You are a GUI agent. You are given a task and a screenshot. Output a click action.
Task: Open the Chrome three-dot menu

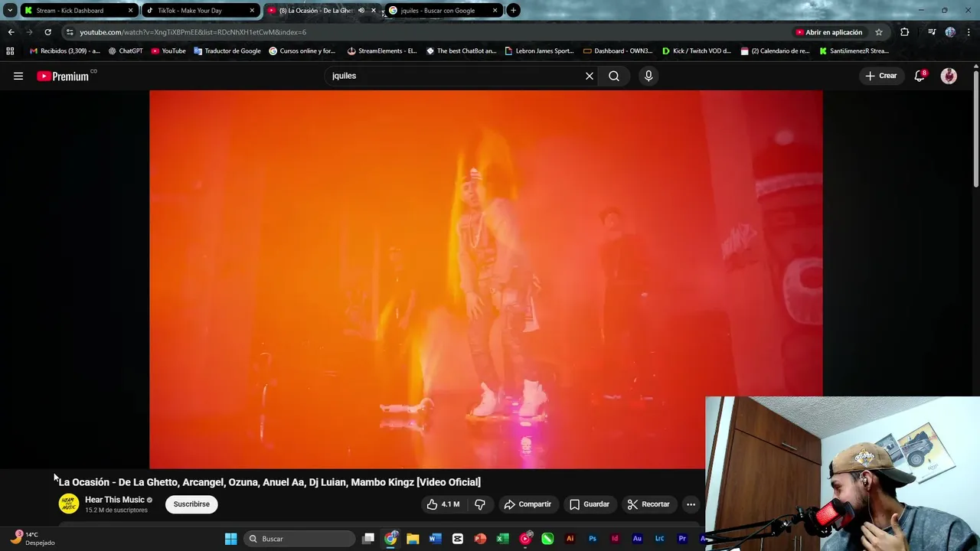coord(969,32)
